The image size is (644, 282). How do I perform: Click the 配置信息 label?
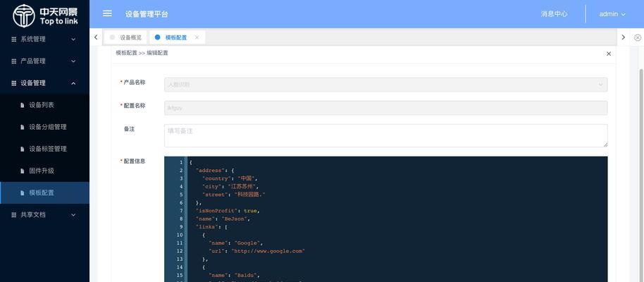coord(135,161)
